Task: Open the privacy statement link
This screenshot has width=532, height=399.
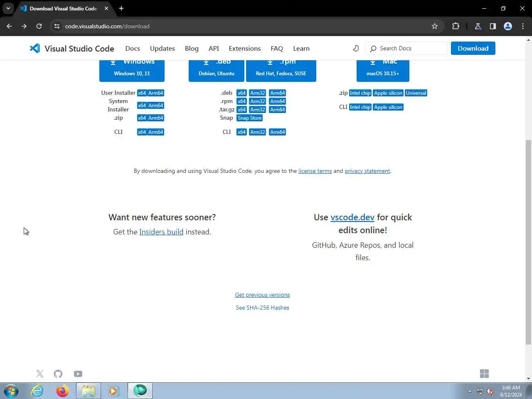Action: (367, 171)
